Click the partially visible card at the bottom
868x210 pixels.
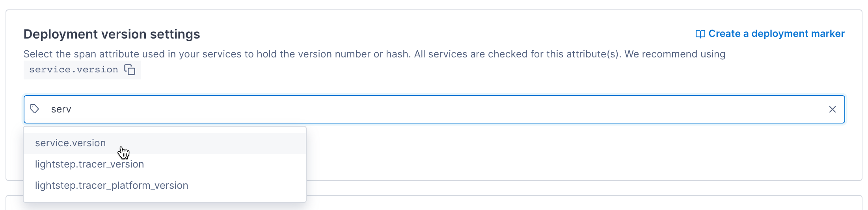552,203
